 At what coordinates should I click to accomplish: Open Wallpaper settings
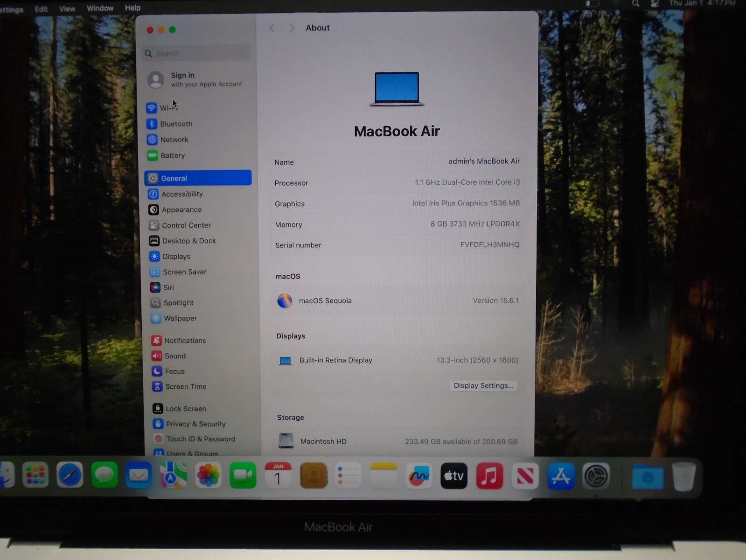click(174, 318)
